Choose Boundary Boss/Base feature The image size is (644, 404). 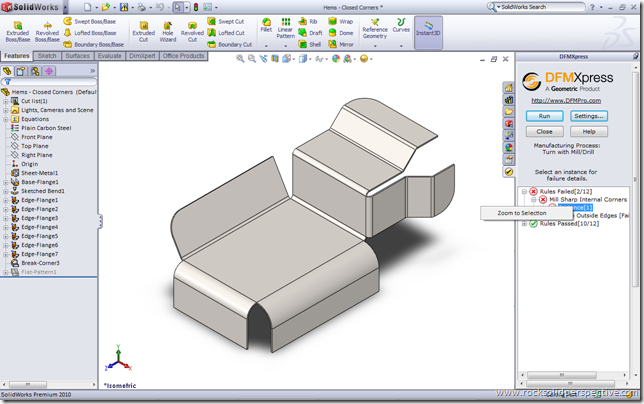(x=94, y=44)
